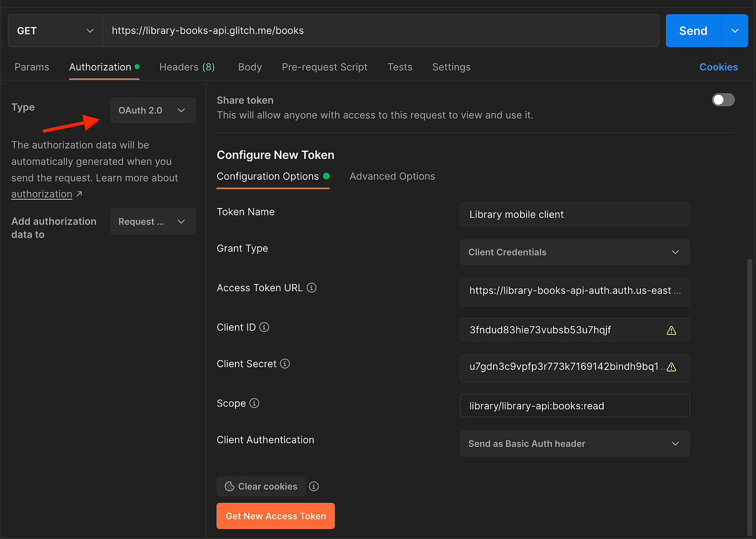Click the Access Token URL info icon

312,288
